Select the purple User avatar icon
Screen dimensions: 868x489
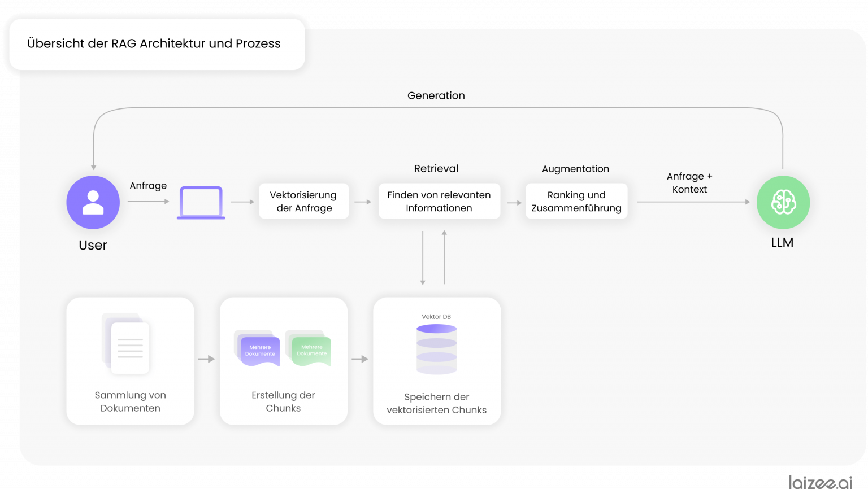tap(93, 202)
